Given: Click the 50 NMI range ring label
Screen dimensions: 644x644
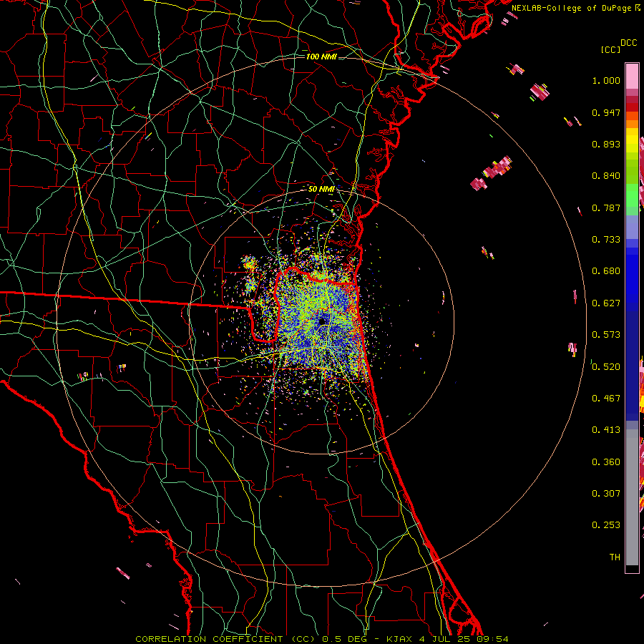Looking at the screenshot, I should coord(321,189).
